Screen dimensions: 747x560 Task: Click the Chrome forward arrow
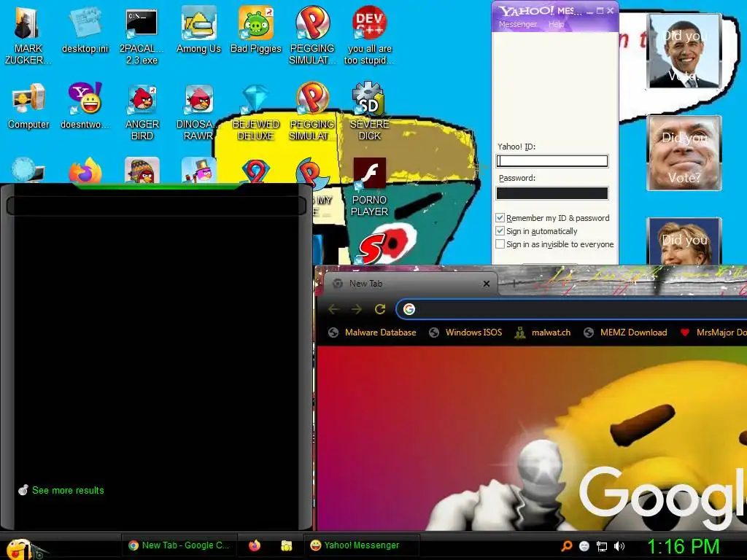pyautogui.click(x=356, y=309)
